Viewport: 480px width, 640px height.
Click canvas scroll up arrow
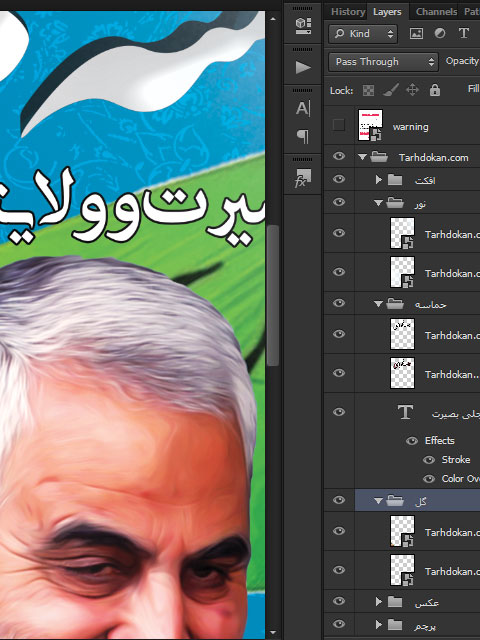273,19
